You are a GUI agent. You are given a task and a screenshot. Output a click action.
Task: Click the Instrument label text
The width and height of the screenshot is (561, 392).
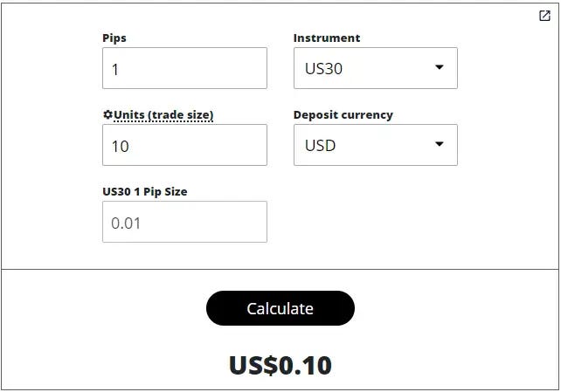click(x=327, y=38)
